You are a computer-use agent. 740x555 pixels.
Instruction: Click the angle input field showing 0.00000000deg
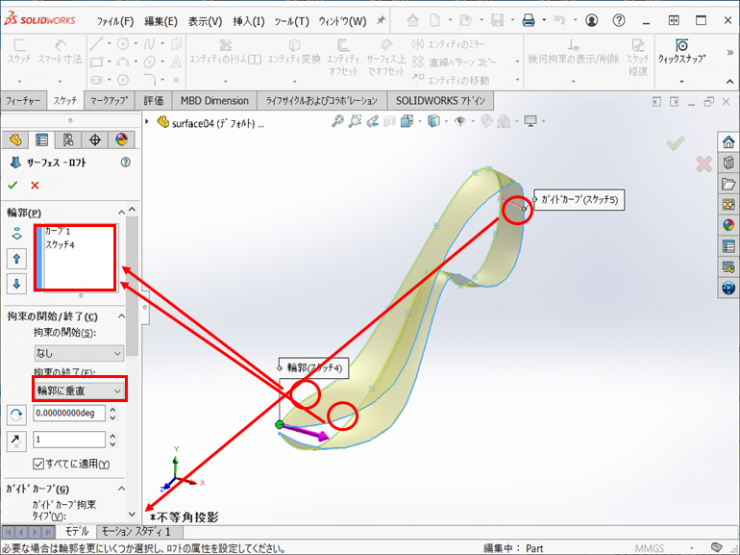69,413
